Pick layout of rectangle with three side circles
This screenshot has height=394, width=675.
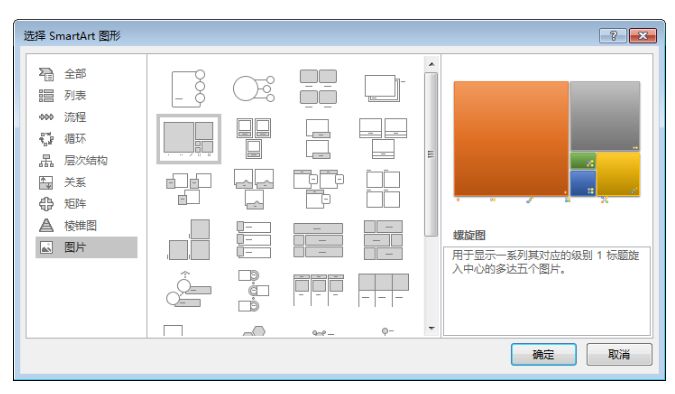(x=189, y=88)
